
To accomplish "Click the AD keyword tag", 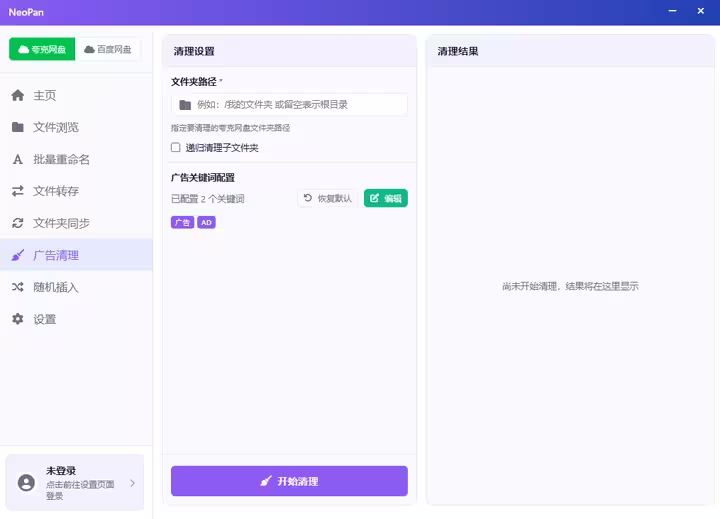I will (206, 223).
